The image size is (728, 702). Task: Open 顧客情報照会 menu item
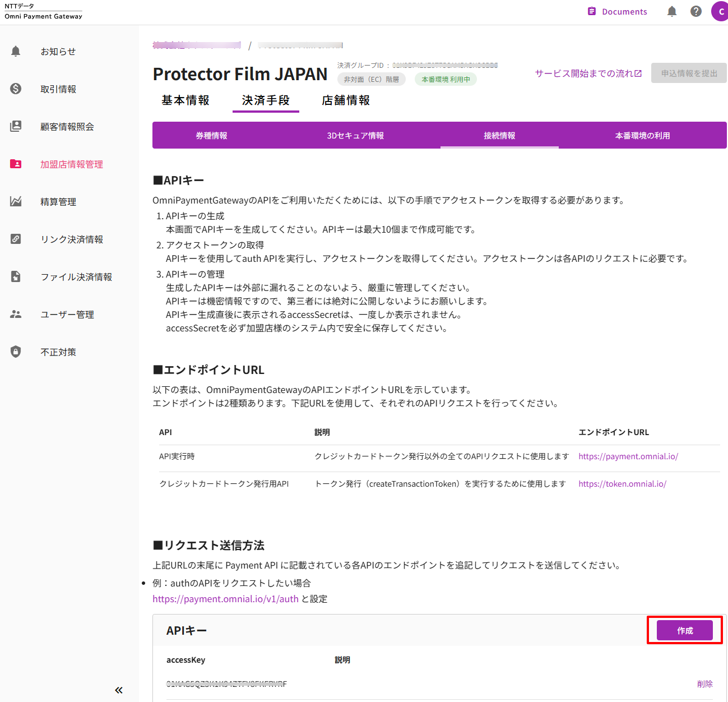tap(67, 127)
